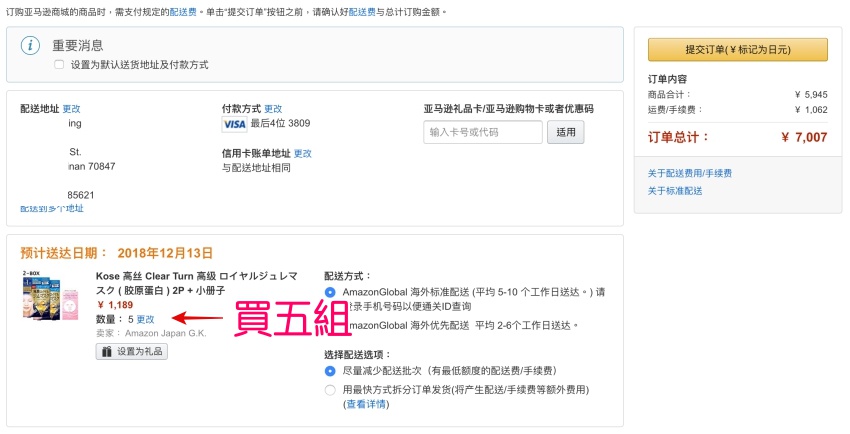Open 关于配送费用/手续费 link
This screenshot has width=850, height=434.
(689, 174)
